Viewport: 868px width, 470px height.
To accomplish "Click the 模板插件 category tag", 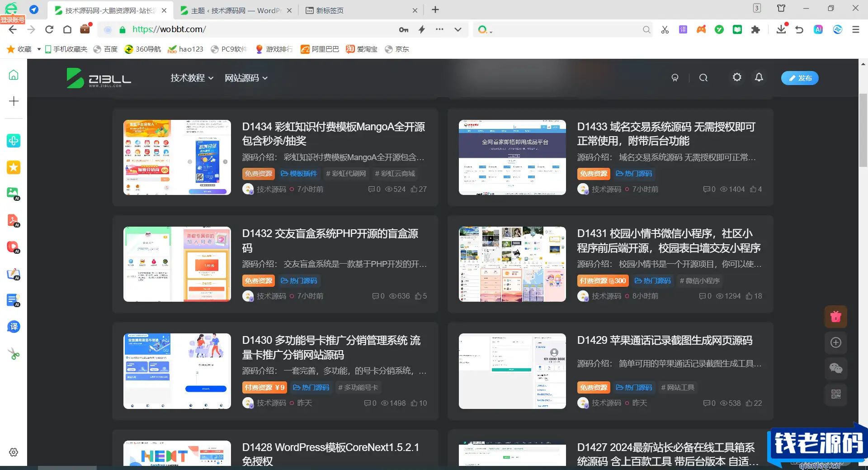I will pyautogui.click(x=299, y=174).
